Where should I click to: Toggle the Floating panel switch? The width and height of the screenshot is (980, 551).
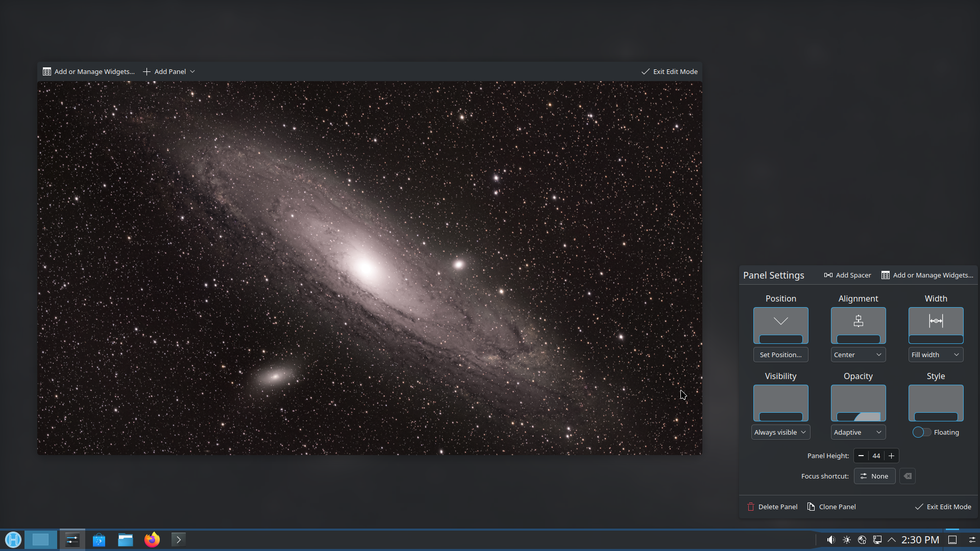click(922, 433)
